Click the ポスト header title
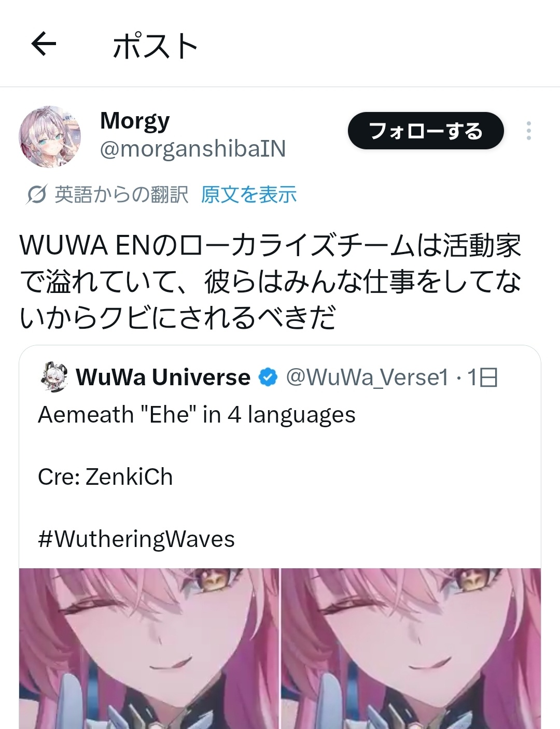 click(156, 46)
